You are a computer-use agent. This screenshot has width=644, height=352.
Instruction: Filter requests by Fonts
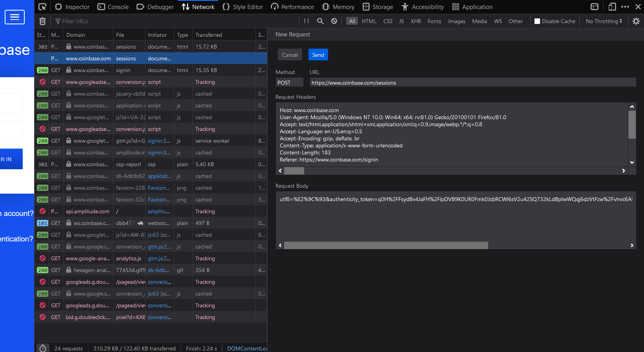(x=434, y=21)
